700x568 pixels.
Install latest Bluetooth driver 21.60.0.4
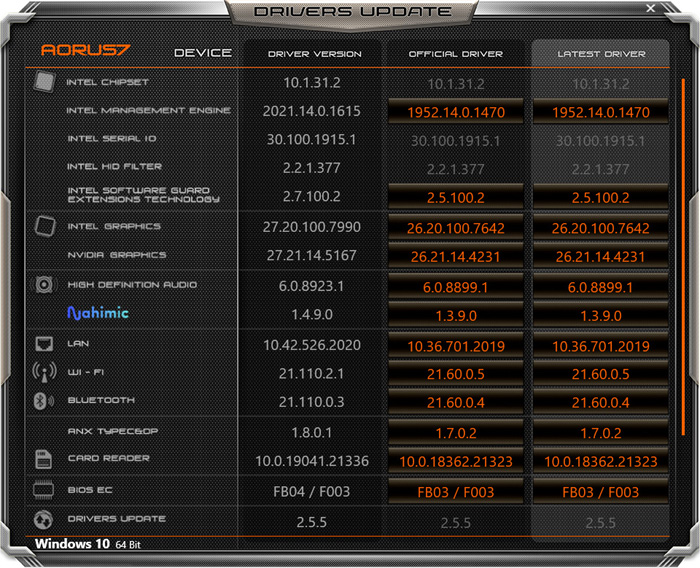[x=601, y=402]
